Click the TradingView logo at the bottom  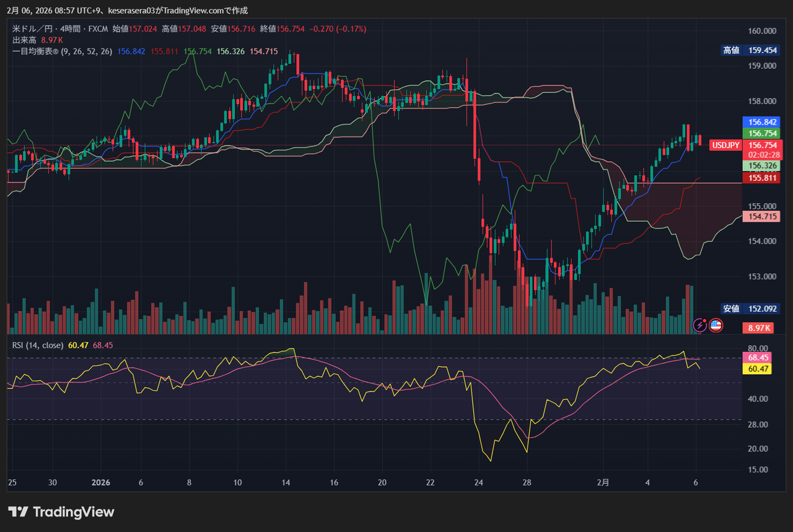(x=61, y=512)
